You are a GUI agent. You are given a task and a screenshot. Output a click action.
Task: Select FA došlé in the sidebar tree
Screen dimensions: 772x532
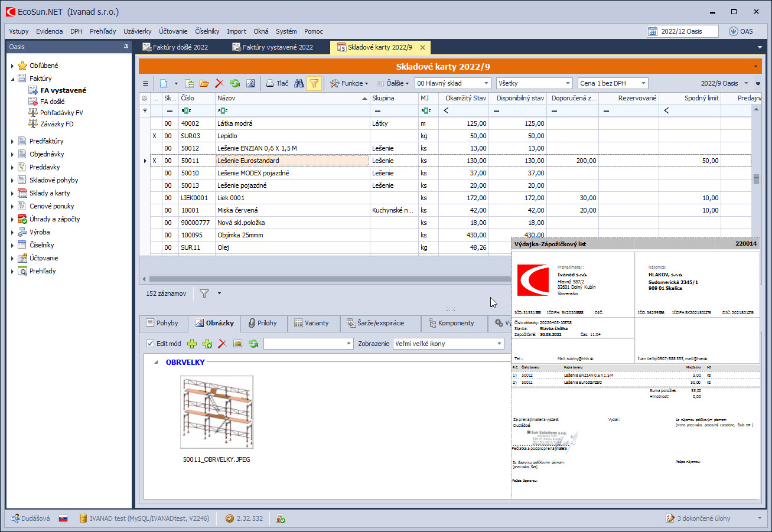point(53,102)
